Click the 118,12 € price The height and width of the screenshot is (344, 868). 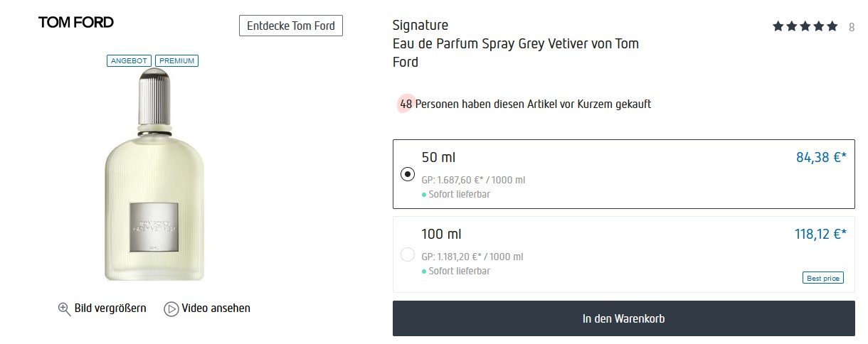click(820, 234)
